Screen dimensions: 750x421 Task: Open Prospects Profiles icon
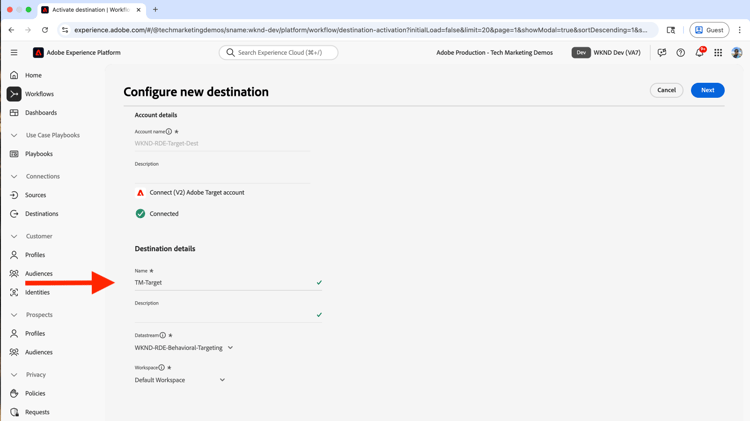point(14,333)
